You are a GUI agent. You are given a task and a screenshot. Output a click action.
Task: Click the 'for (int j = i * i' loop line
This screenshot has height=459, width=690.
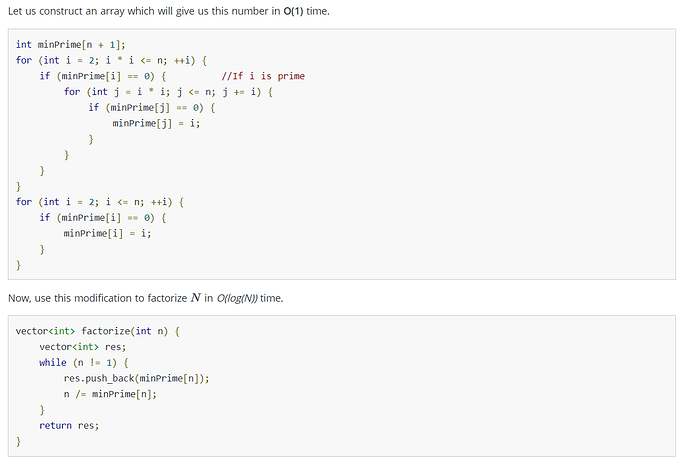[x=168, y=92]
